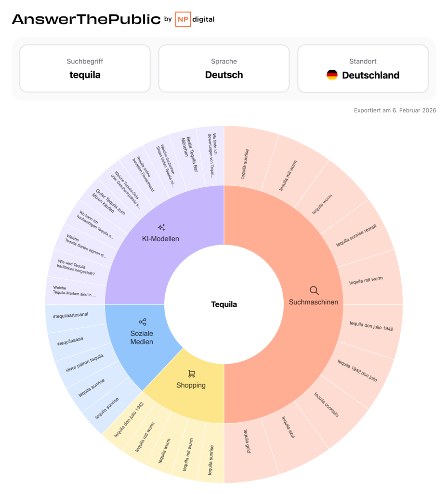This screenshot has width=448, height=493.
Task: Click the share icon above Soziale Medien
Action: point(142,322)
